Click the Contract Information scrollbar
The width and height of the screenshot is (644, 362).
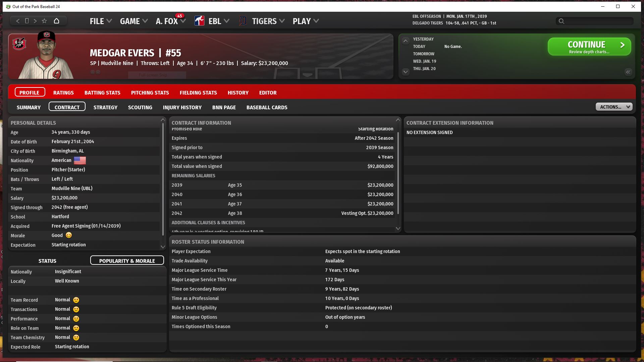tap(398, 173)
